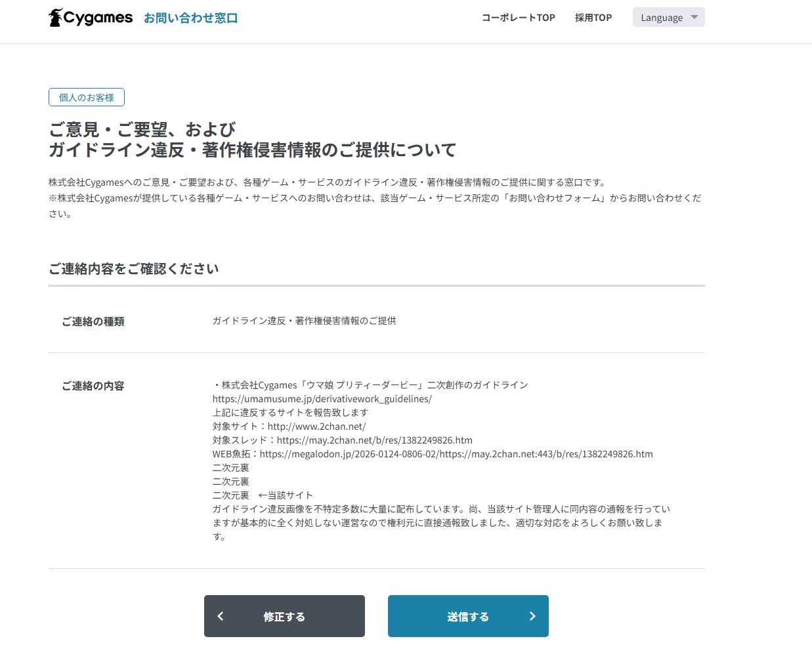Open the Language selector
The image size is (812, 664).
tap(668, 18)
